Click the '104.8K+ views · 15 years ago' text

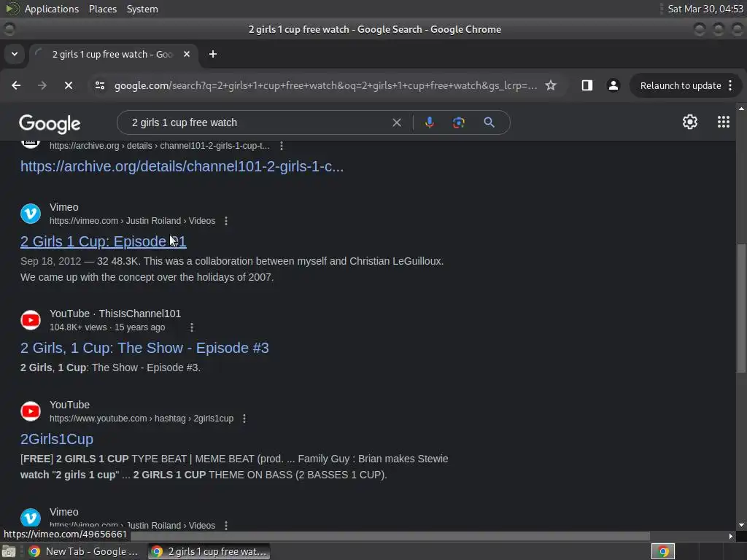(x=107, y=327)
